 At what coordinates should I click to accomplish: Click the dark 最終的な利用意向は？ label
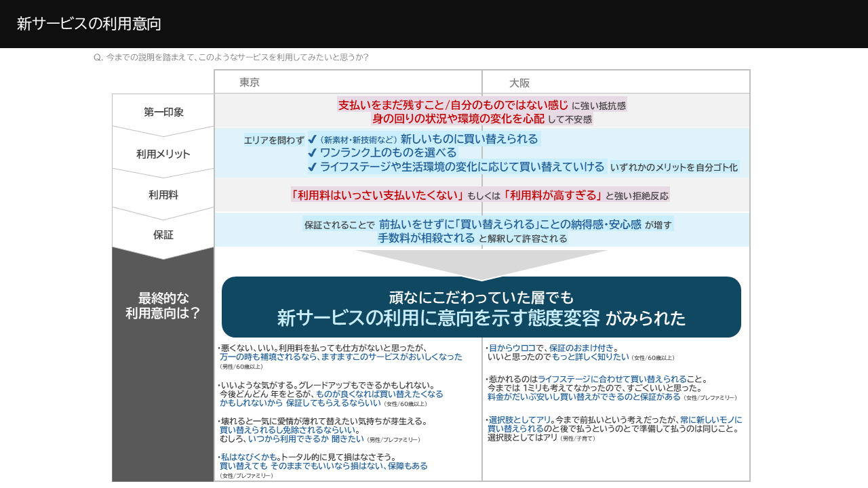coord(163,306)
